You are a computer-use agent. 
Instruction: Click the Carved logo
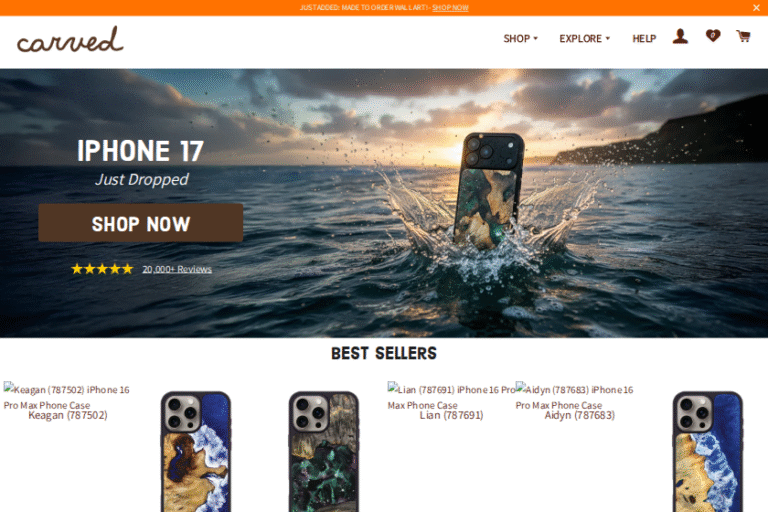tap(70, 40)
